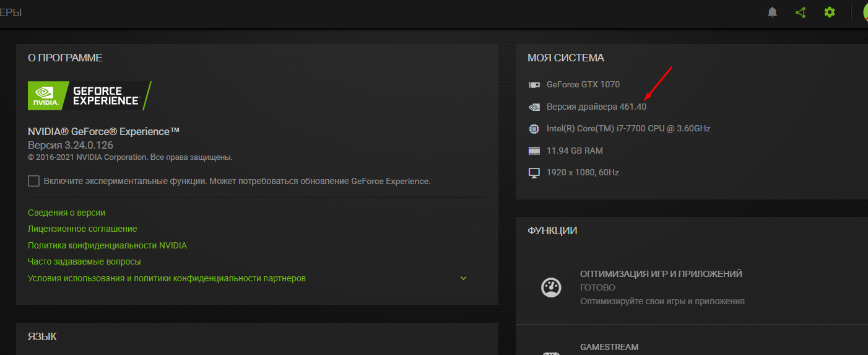Viewport: 868px width, 355px height.
Task: Click 'Оптимизируйте свои игры и приложения' description
Action: tap(662, 301)
